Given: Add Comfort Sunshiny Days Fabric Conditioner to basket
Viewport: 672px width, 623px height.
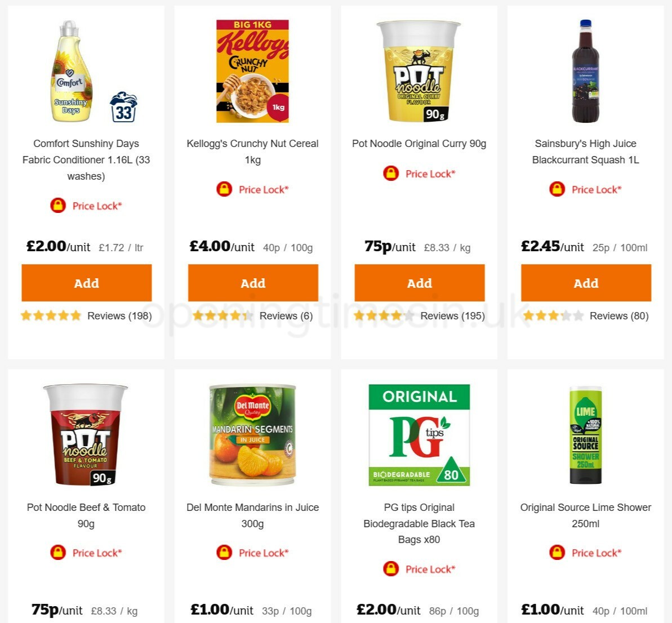Looking at the screenshot, I should click(x=86, y=283).
